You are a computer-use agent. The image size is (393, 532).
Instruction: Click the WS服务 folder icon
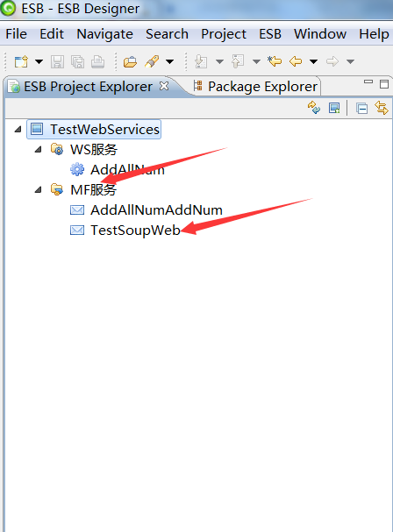tap(57, 149)
